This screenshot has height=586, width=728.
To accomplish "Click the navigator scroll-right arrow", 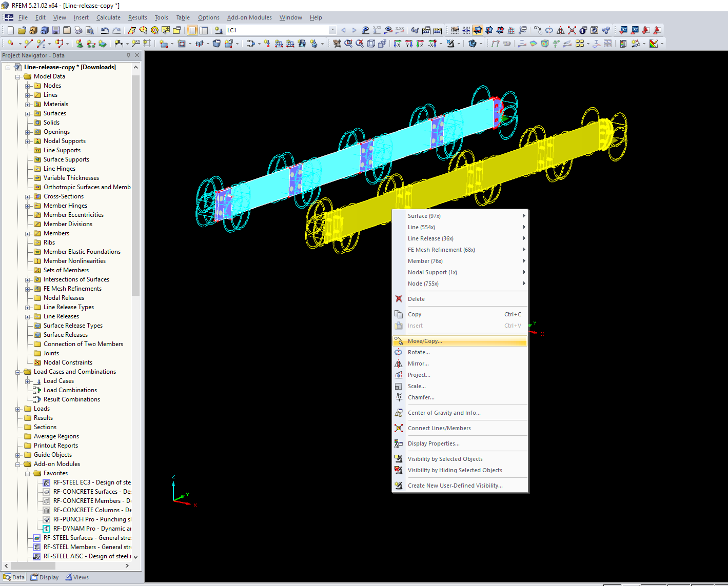I will coord(127,566).
